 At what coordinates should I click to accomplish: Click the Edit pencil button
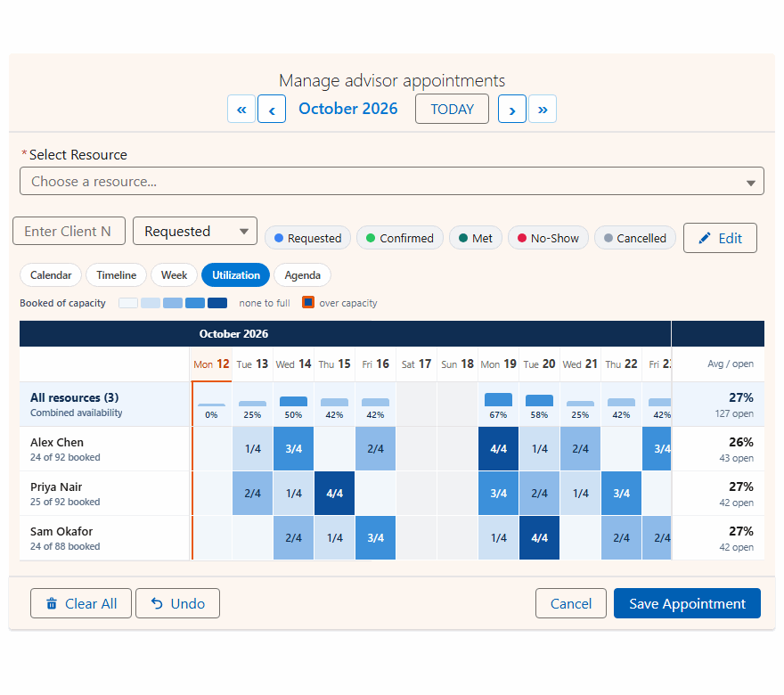[x=720, y=238]
